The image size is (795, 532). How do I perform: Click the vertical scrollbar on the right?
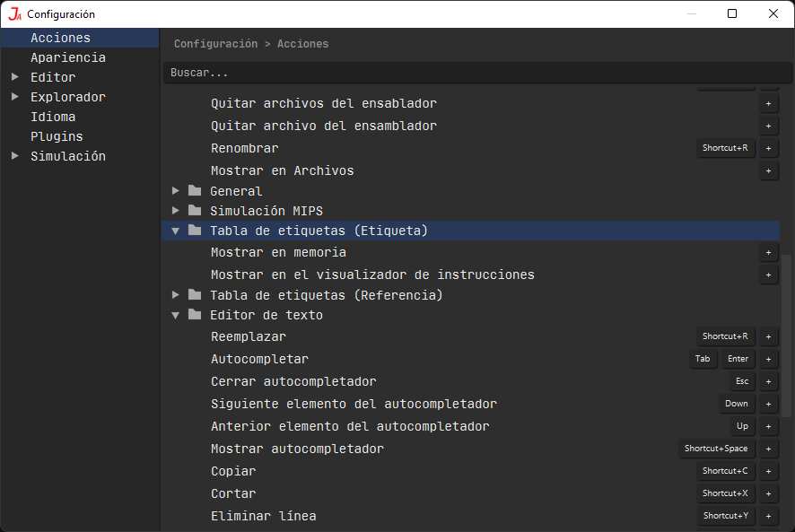[x=788, y=269]
